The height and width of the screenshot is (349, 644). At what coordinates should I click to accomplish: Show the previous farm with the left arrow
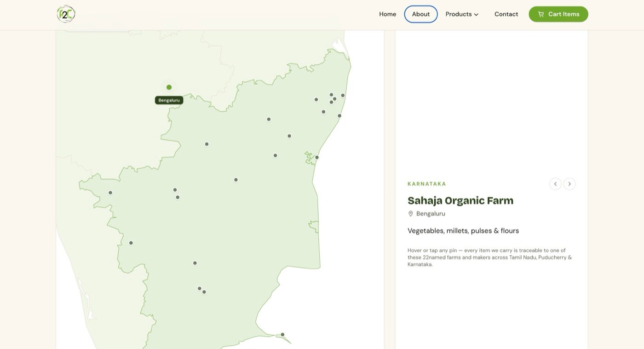point(555,184)
